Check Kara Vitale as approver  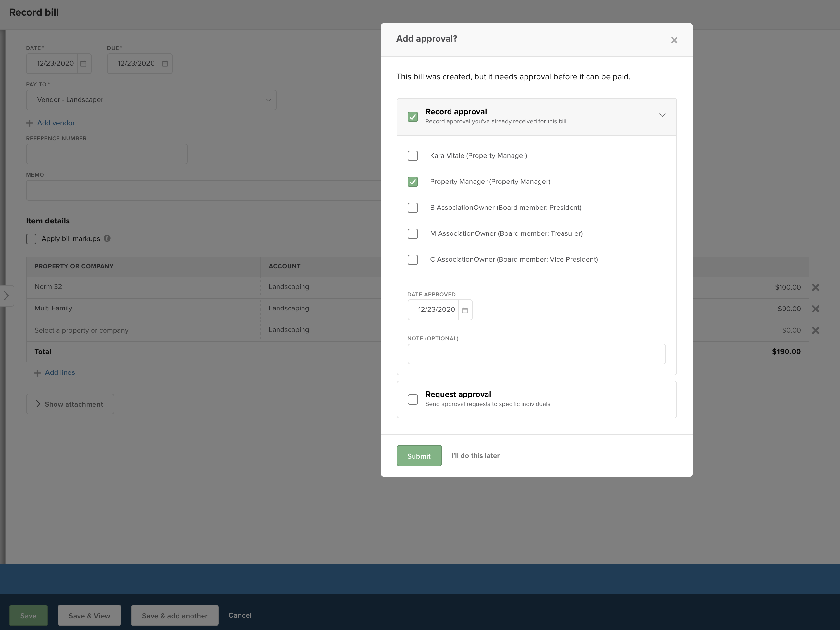pyautogui.click(x=413, y=156)
